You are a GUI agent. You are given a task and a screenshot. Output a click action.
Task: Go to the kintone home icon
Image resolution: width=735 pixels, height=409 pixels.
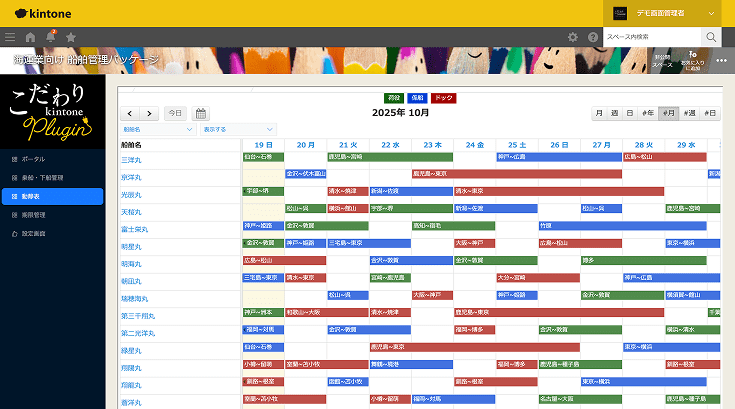pos(30,37)
